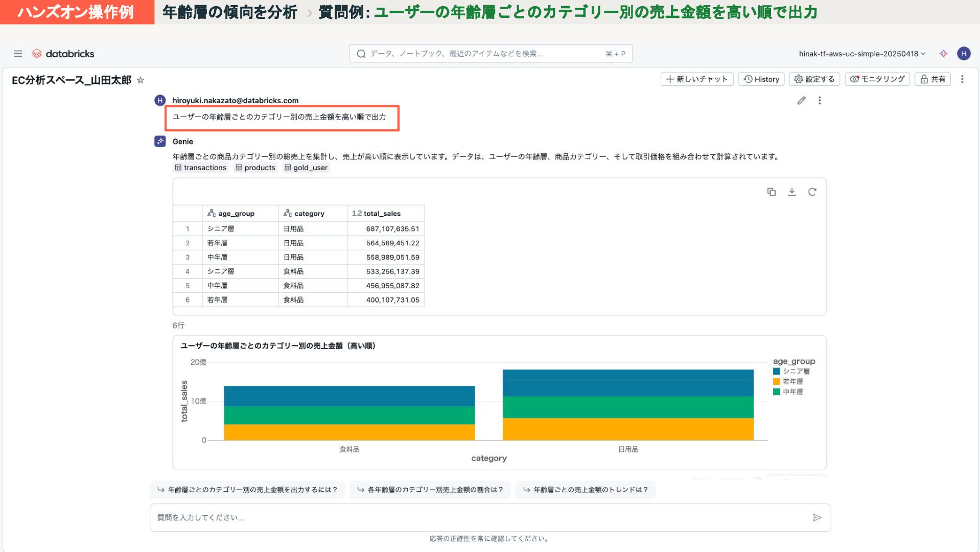Screen dimensions: 980x552
Task: Click the シニア層 legend color swatch
Action: tap(777, 372)
